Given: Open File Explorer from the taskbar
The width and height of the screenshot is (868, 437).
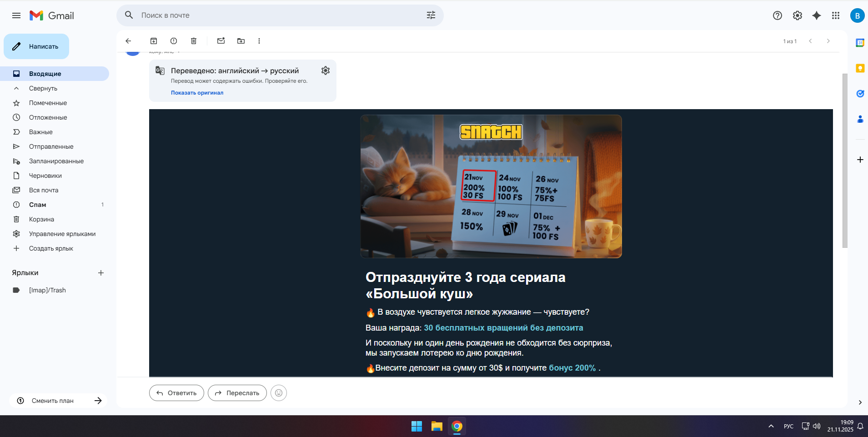Looking at the screenshot, I should pos(437,426).
